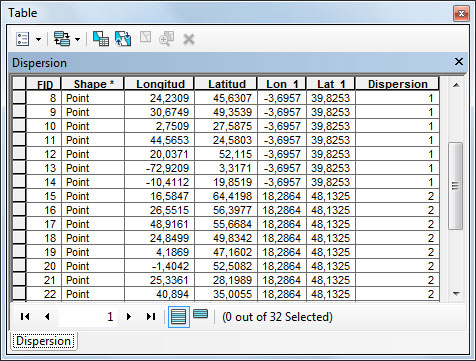Go to the last record
The width and height of the screenshot is (476, 361).
[x=151, y=316]
